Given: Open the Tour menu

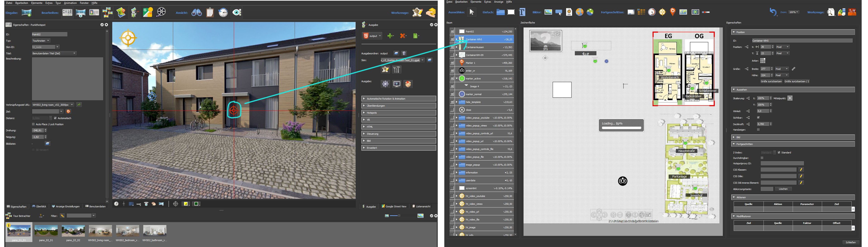Looking at the screenshot, I should pos(58,3).
